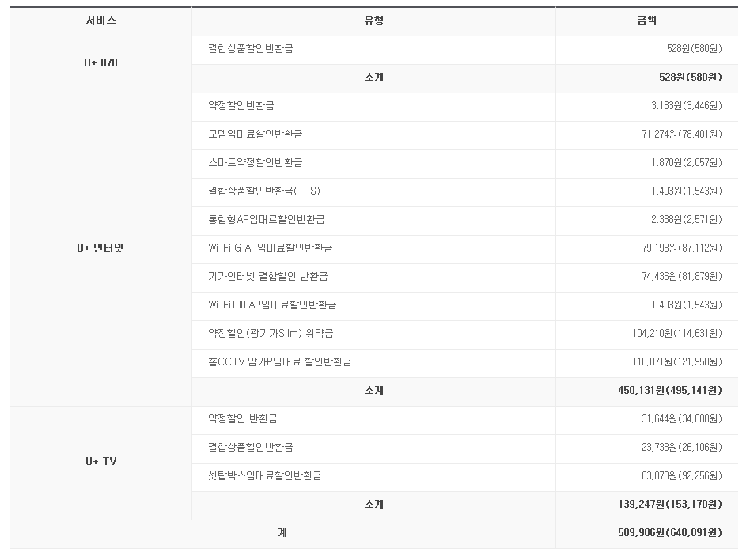Click the 서비스 column header
The image size is (750, 560).
pyautogui.click(x=100, y=21)
